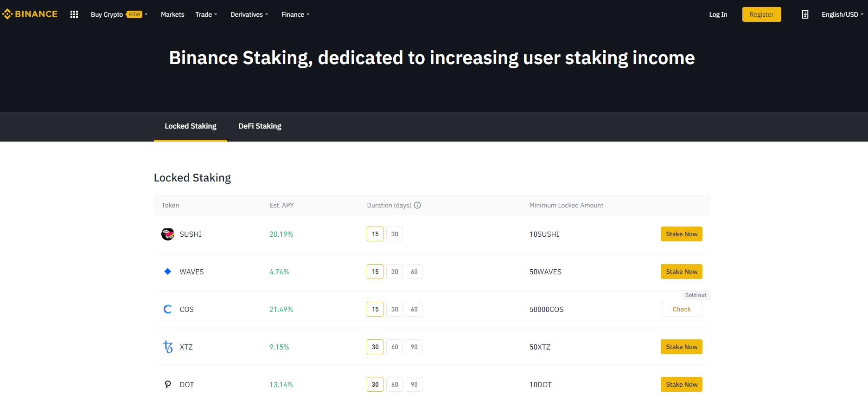Select 60-day duration for WAVES
This screenshot has width=868, height=402.
(414, 272)
